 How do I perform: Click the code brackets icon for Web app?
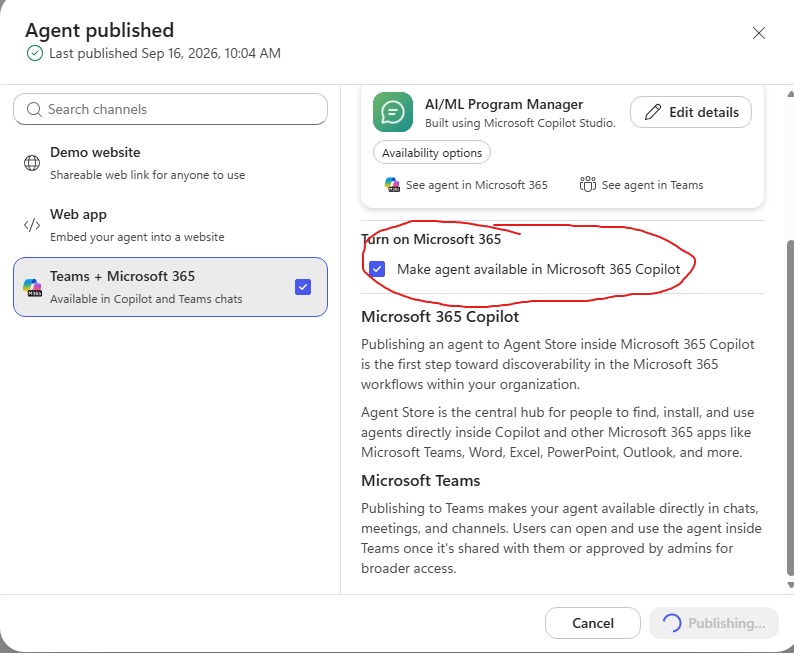[x=32, y=225]
